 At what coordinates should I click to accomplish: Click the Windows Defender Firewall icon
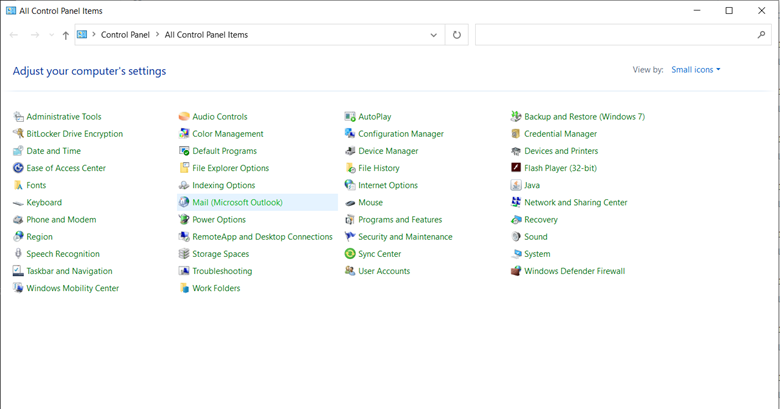pyautogui.click(x=516, y=271)
